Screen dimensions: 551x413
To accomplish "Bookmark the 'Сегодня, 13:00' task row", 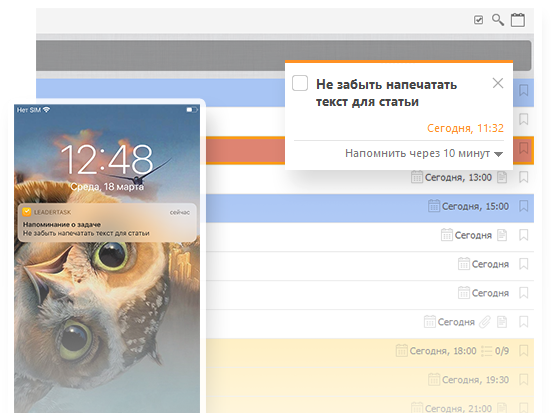I will (523, 177).
